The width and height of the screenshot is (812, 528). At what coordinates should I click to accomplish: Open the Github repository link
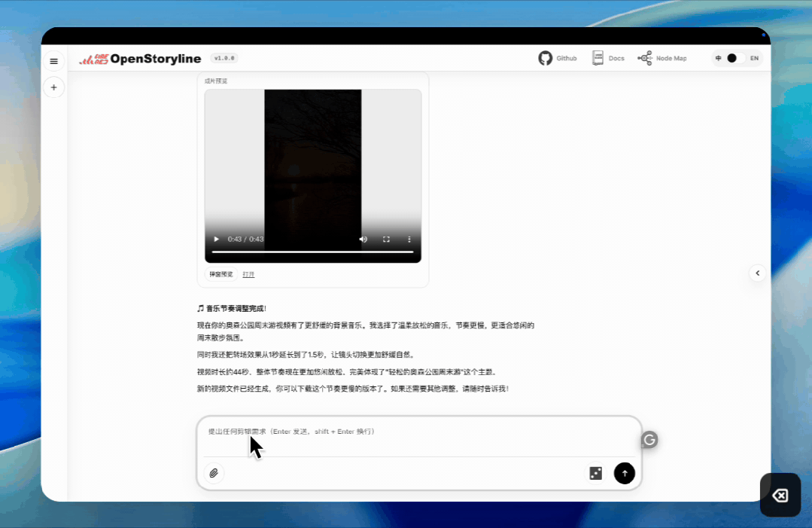(x=558, y=58)
